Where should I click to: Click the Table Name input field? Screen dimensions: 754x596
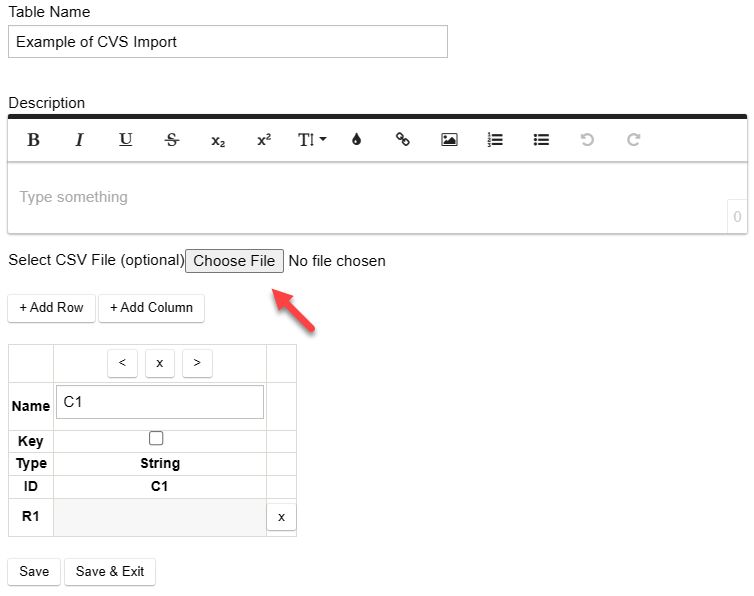tap(228, 42)
